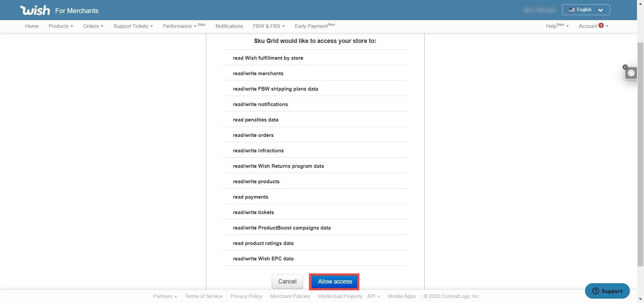Select 'read/write notifications' permission row
644x303 pixels.
(315, 104)
